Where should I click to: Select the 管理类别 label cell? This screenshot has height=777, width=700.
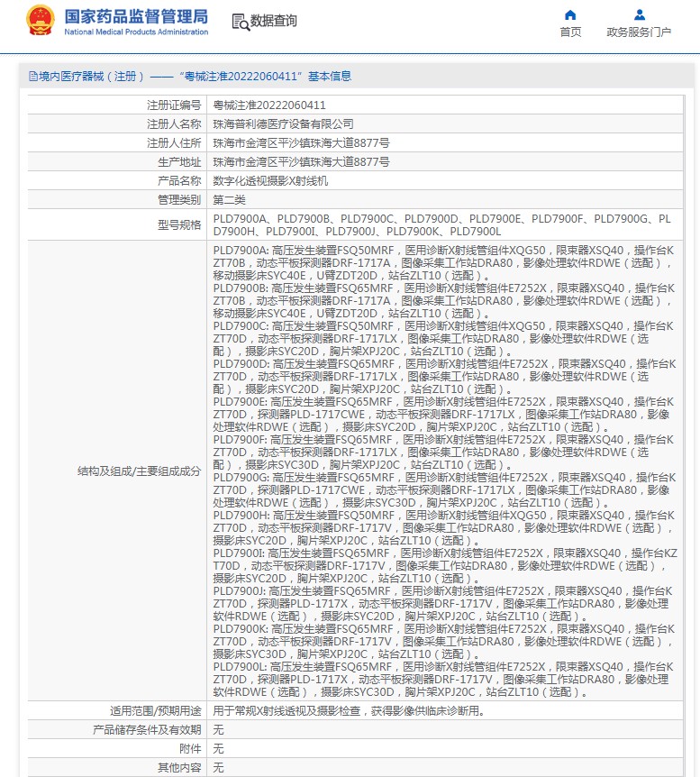pos(117,200)
